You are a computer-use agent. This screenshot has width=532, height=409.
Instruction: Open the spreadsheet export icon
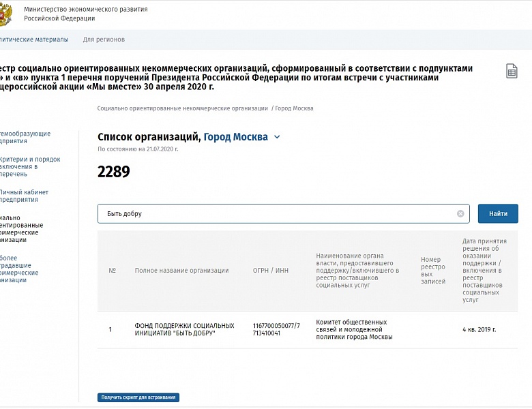coord(512,71)
